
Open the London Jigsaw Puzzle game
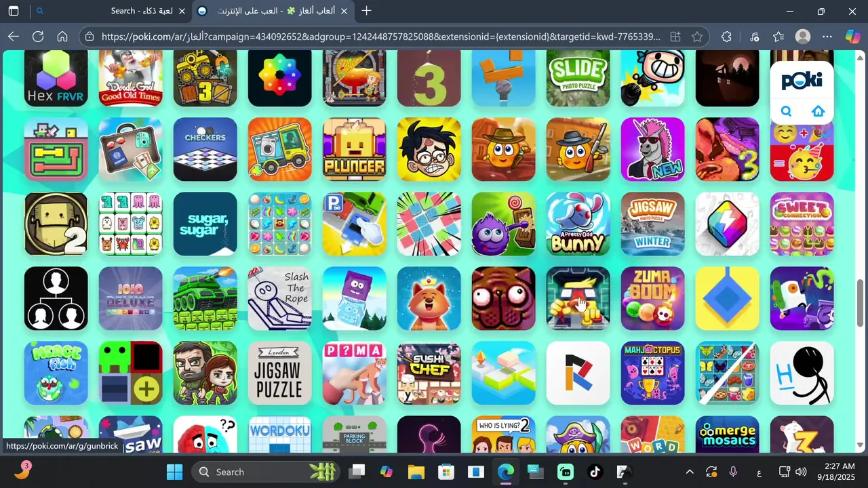(x=279, y=373)
